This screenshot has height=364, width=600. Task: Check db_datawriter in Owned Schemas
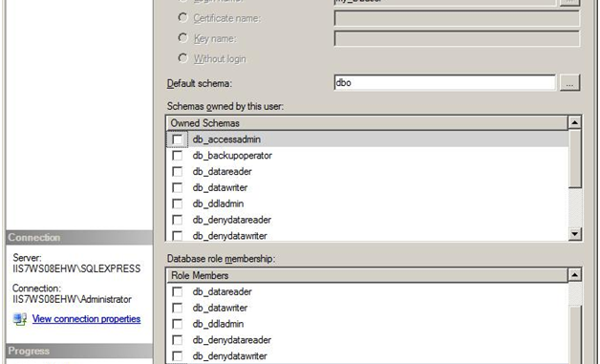click(x=177, y=187)
